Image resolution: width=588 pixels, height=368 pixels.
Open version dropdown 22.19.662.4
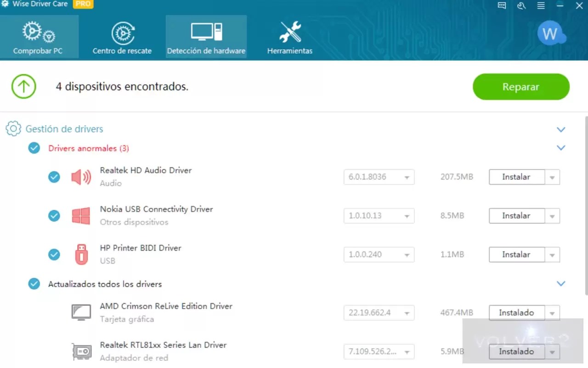point(379,313)
